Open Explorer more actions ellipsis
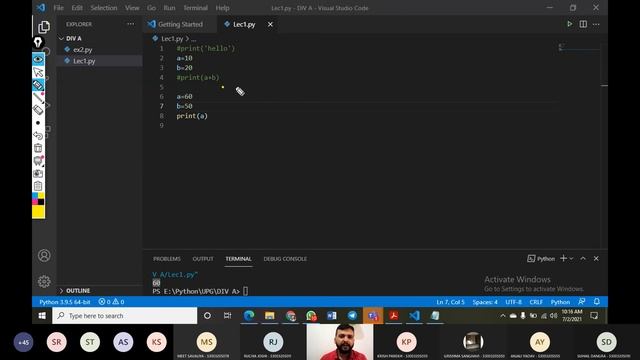 tap(131, 24)
